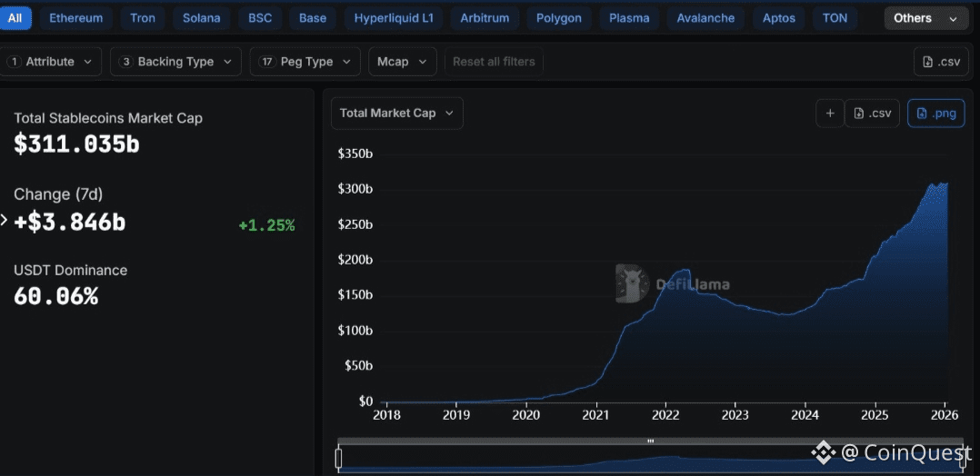Open the Total Market Cap chart selector
Screen dimensions: 980x476
pos(396,114)
